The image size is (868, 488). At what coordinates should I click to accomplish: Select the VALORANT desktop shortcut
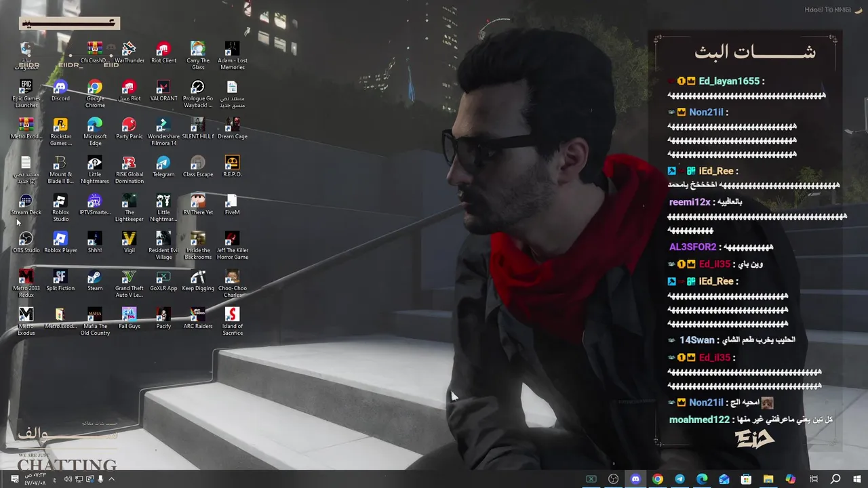pos(163,90)
